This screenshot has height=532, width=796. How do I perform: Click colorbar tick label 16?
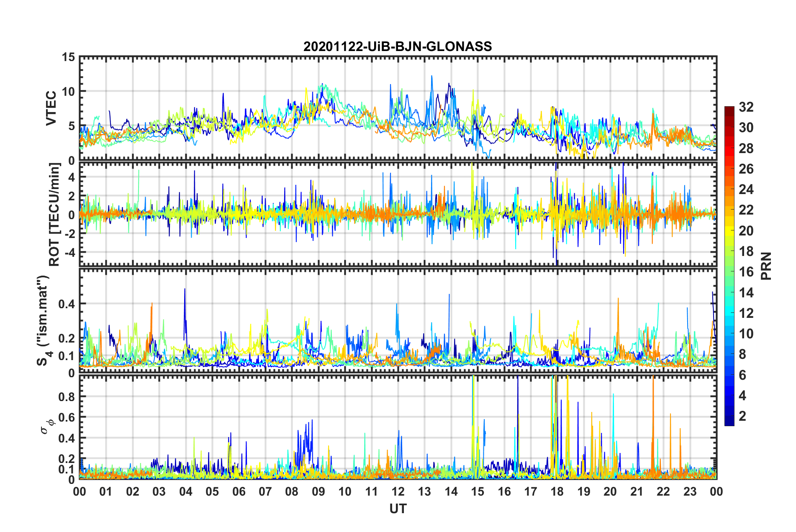746,272
